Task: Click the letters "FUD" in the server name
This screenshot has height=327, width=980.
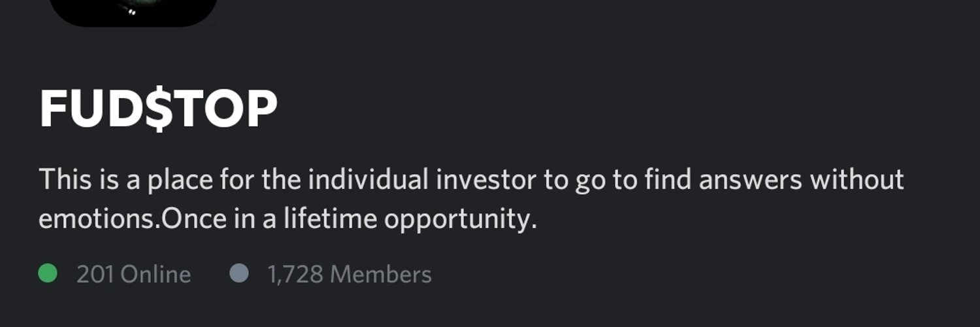Action: point(86,109)
